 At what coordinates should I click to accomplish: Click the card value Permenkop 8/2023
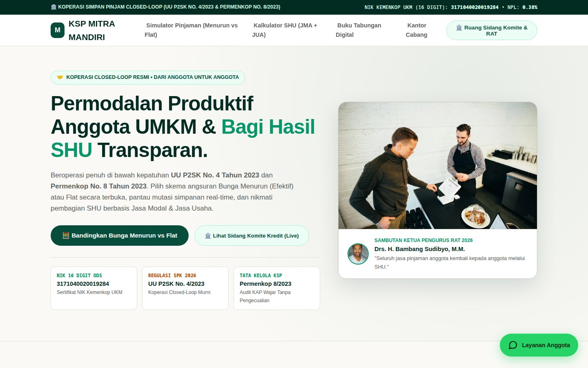(265, 284)
